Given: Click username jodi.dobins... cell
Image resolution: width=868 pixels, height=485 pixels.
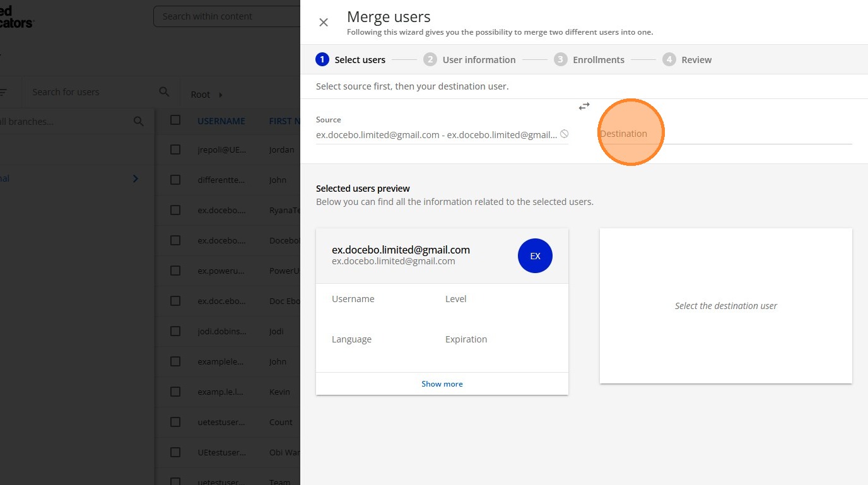Looking at the screenshot, I should (x=222, y=331).
